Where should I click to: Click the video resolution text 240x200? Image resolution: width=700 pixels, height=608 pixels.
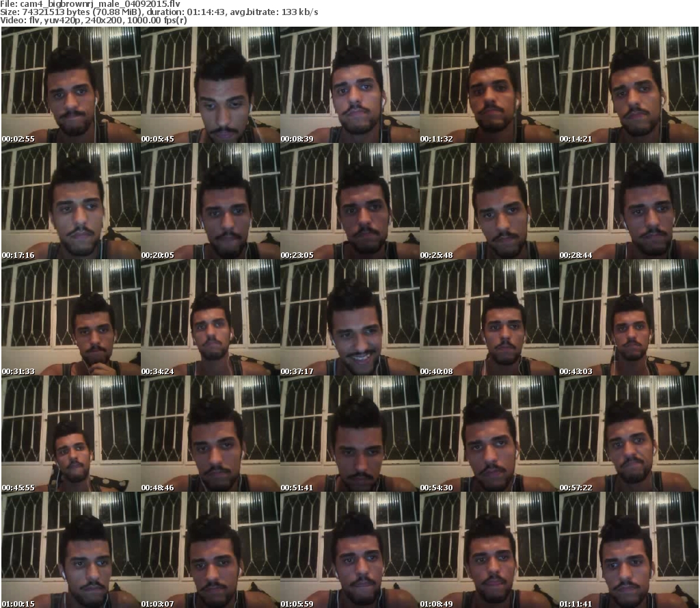point(104,20)
